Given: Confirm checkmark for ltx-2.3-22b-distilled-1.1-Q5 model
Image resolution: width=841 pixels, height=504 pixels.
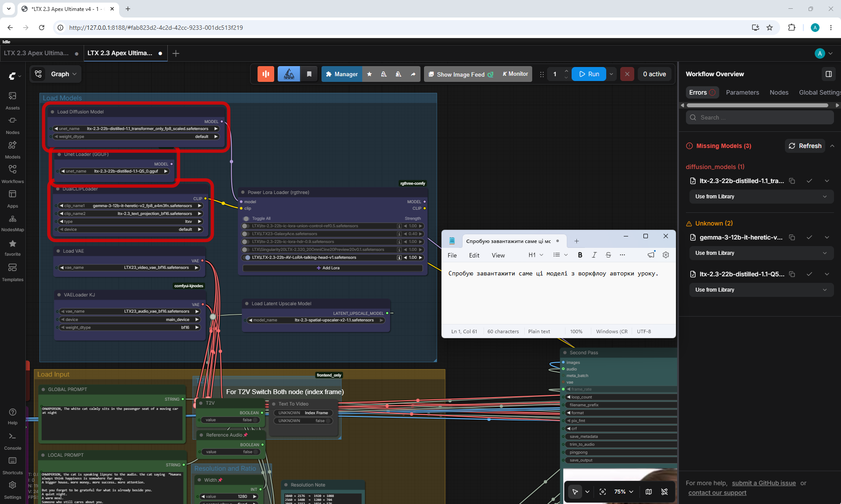Looking at the screenshot, I should (809, 274).
